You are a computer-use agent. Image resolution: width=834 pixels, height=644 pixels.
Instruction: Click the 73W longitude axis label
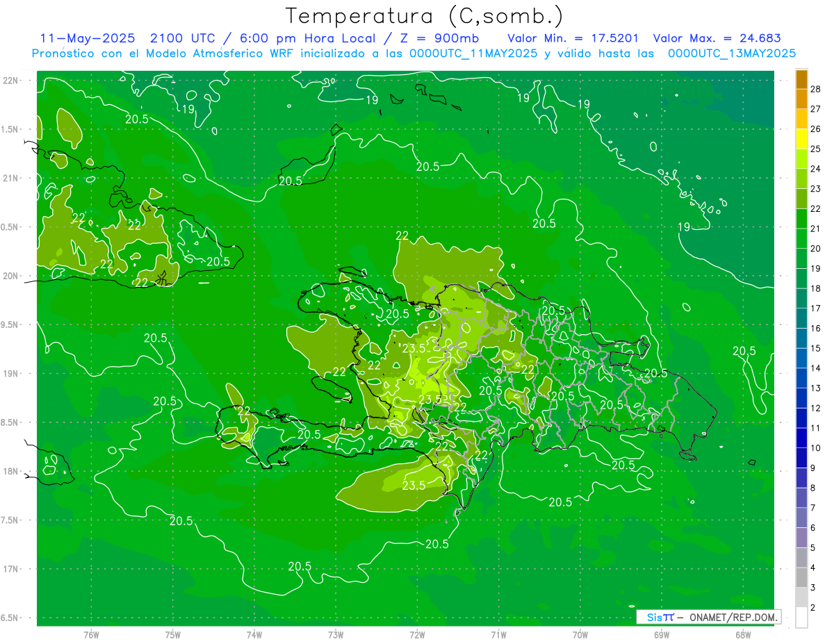coord(336,634)
